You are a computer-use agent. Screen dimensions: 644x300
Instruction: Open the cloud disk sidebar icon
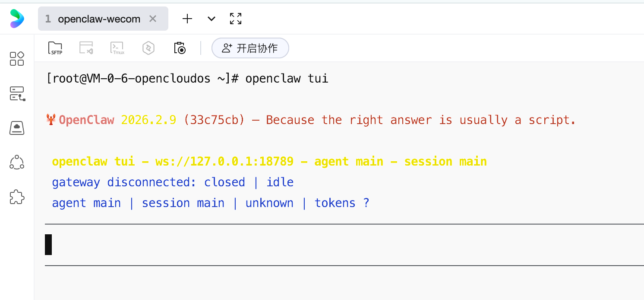click(x=17, y=128)
